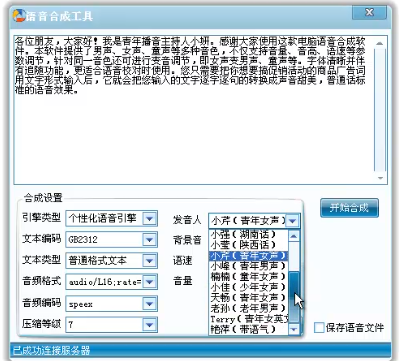Click the 音量 label
Screen dimensions: 400x361
click(x=183, y=281)
